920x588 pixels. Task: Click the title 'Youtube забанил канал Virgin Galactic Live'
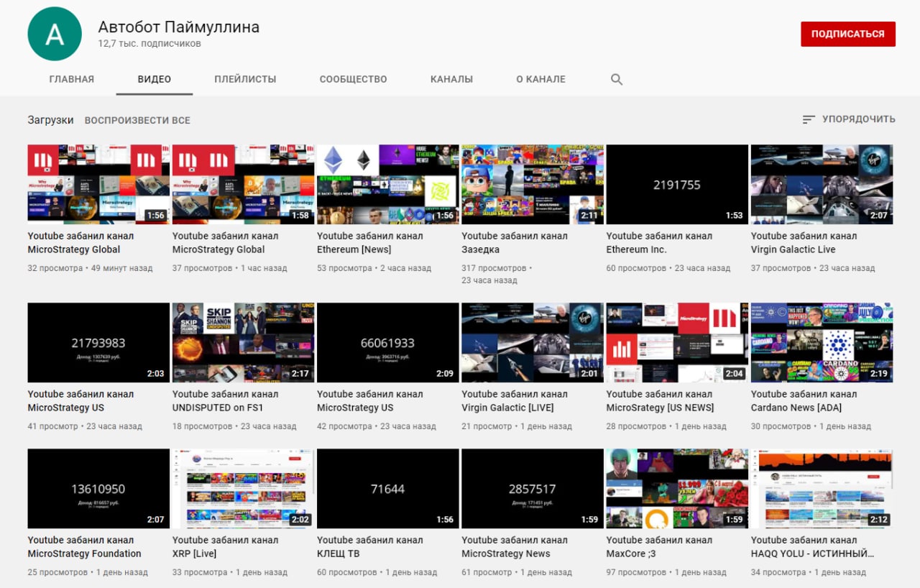(x=804, y=243)
